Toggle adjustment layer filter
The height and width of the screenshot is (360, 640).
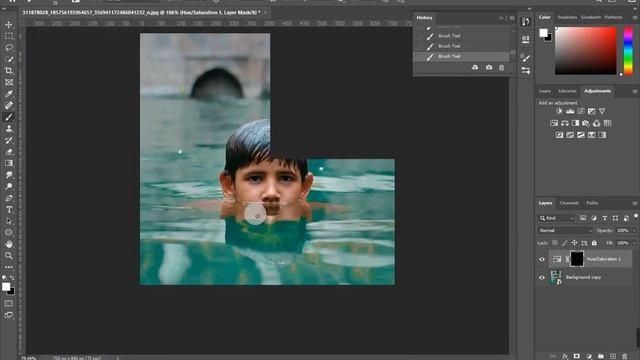click(594, 218)
